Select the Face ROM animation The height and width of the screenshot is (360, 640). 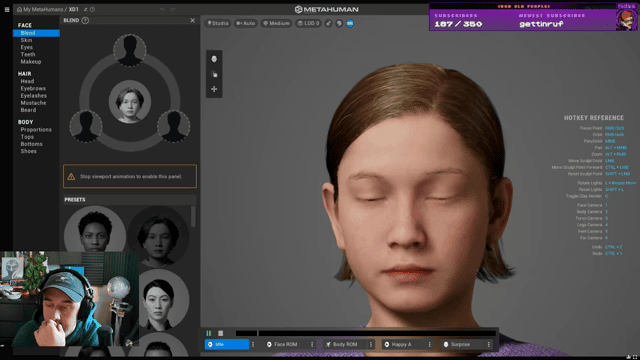point(286,344)
